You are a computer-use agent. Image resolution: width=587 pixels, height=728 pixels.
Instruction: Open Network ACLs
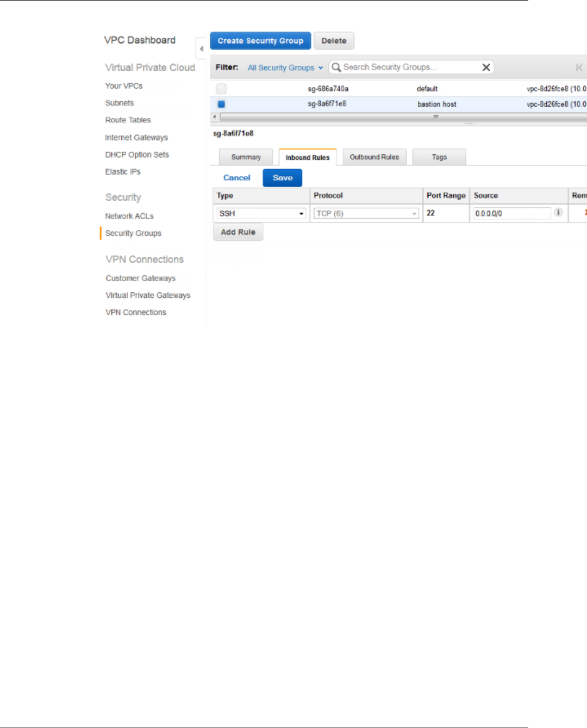click(129, 216)
